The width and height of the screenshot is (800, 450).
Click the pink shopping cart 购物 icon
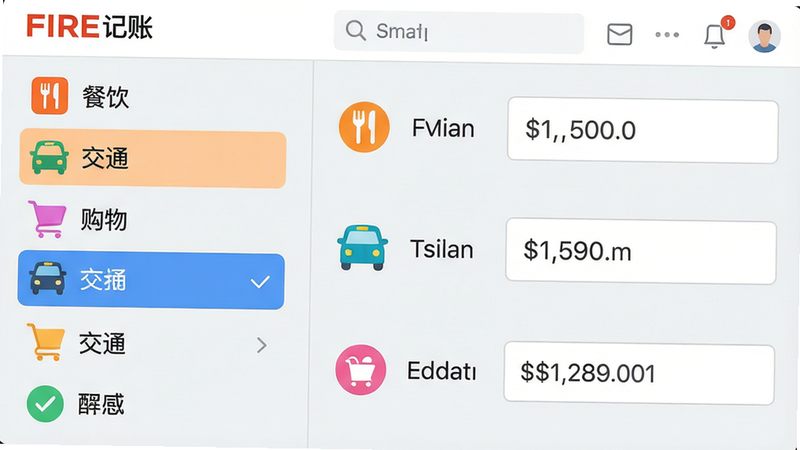(x=47, y=219)
